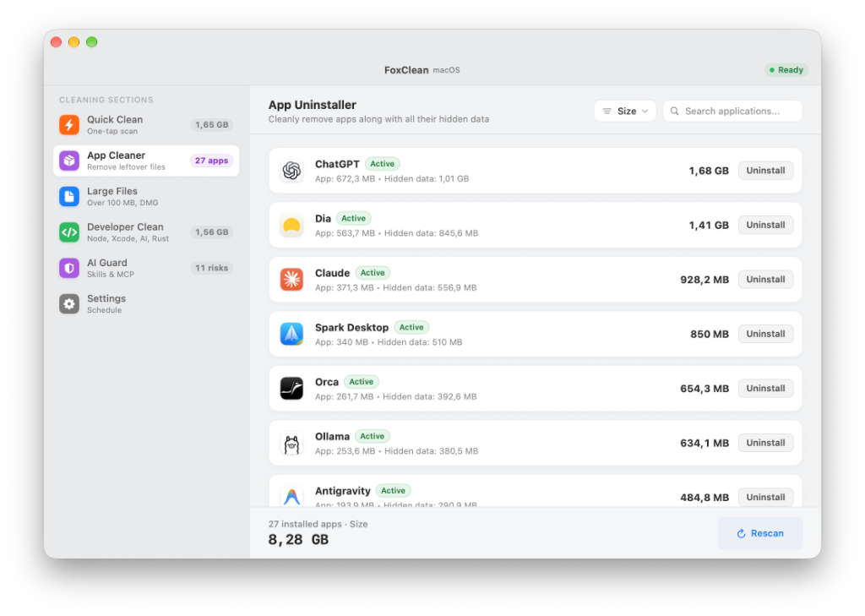Click the 928,2 MB size value
This screenshot has height=616, width=865.
[705, 280]
